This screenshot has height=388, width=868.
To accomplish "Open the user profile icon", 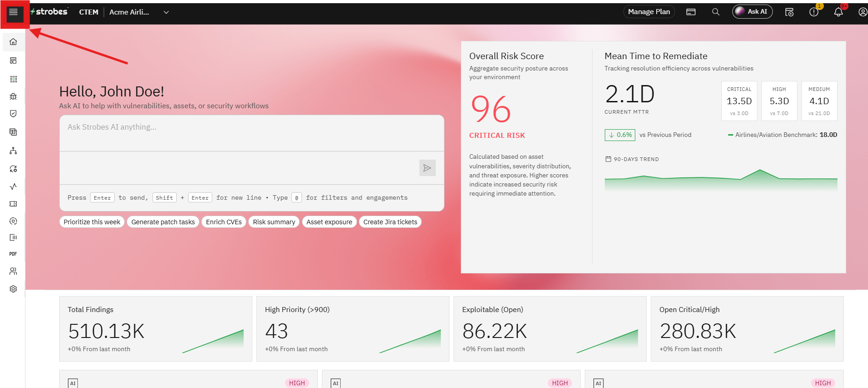I will click(x=863, y=12).
